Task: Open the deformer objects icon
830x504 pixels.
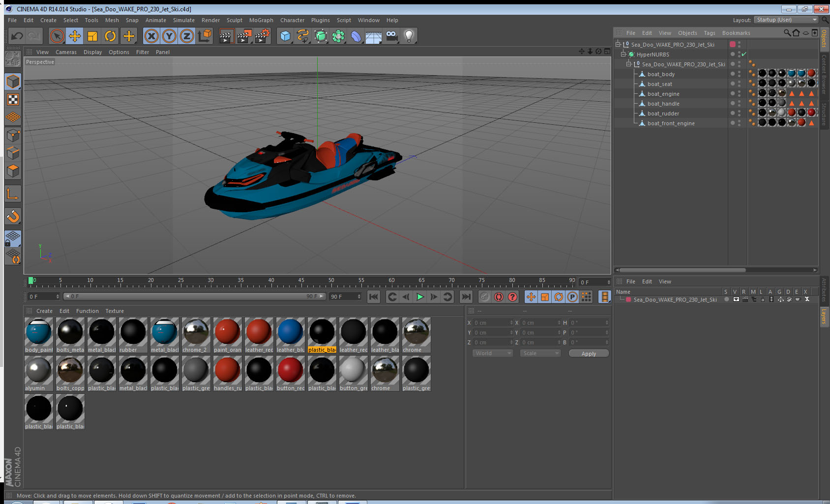Action: point(356,36)
